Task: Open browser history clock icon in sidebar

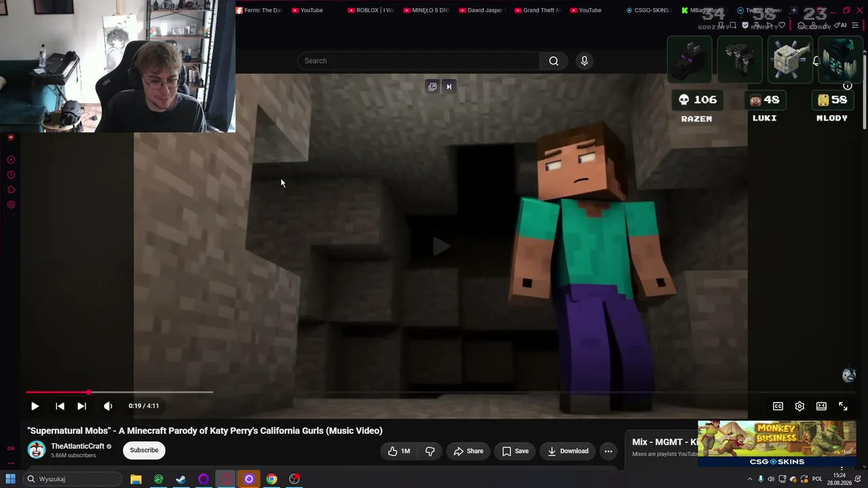Action: (x=11, y=175)
